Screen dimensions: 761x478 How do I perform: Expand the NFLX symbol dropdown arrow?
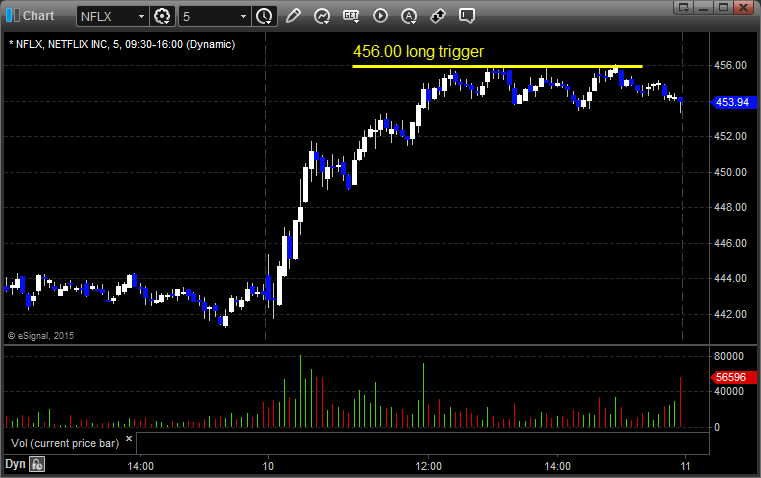point(141,16)
